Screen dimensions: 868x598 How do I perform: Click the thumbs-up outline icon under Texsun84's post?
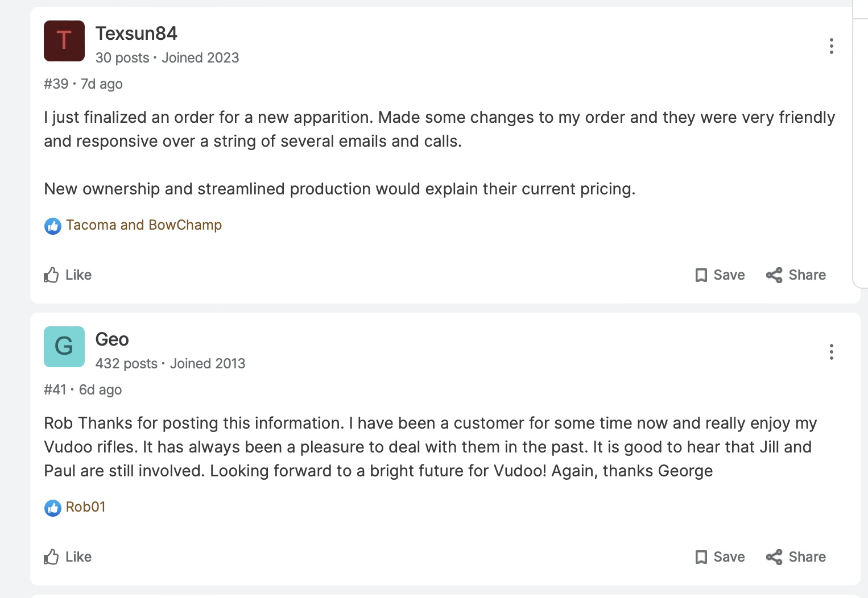(x=52, y=275)
